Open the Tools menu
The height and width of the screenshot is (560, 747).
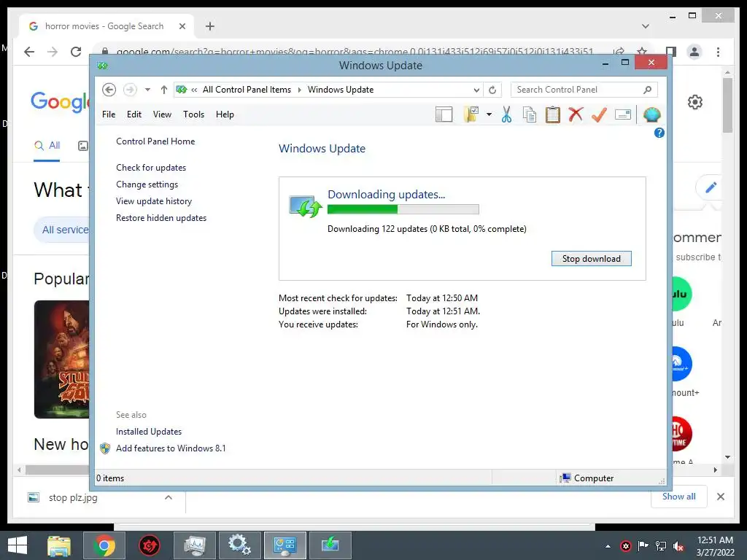click(193, 114)
